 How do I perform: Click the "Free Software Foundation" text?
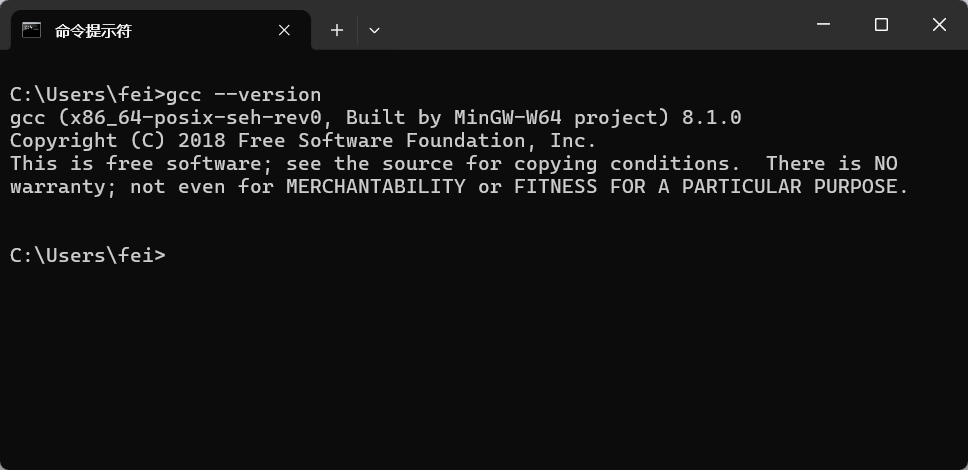coord(381,140)
